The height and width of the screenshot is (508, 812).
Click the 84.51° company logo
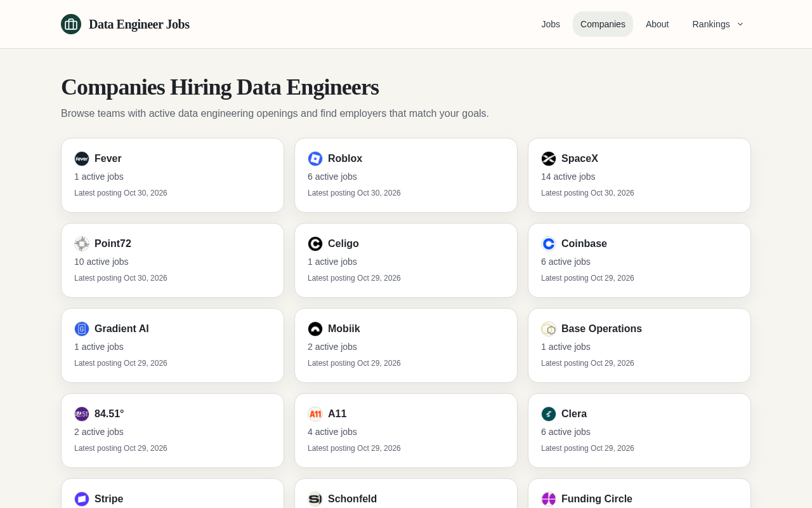(82, 414)
